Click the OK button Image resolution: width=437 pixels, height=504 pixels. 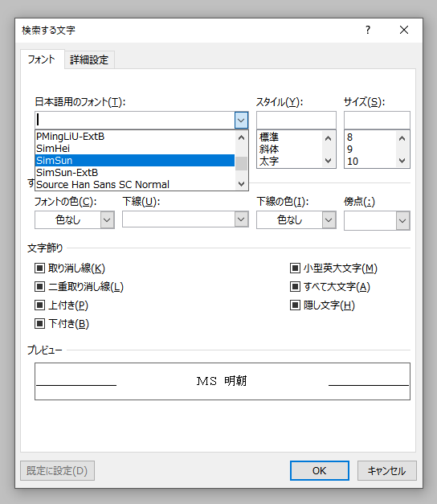tap(320, 470)
